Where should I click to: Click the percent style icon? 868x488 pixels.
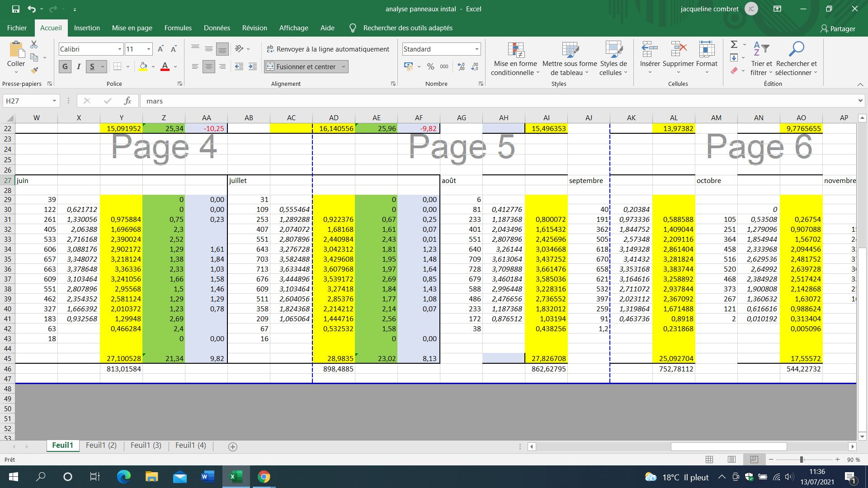pyautogui.click(x=430, y=66)
